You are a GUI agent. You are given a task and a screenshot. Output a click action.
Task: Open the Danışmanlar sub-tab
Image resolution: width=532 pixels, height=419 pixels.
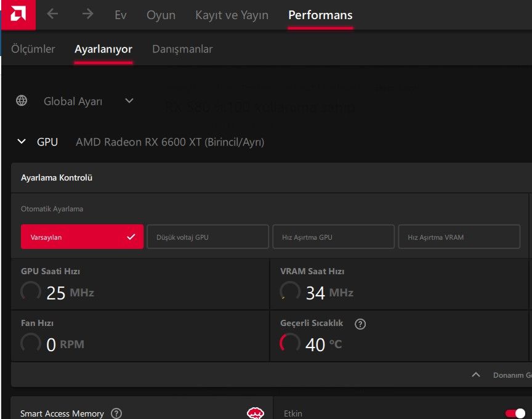point(182,49)
